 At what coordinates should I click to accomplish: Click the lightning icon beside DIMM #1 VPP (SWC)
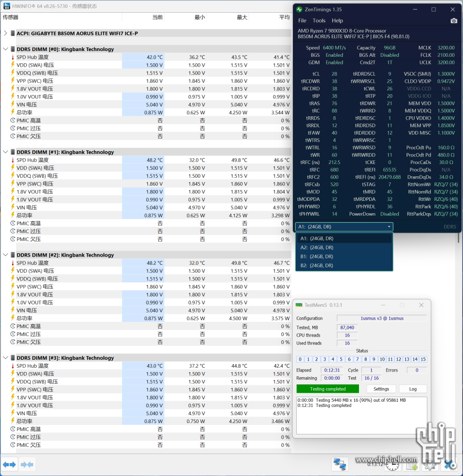click(13, 183)
